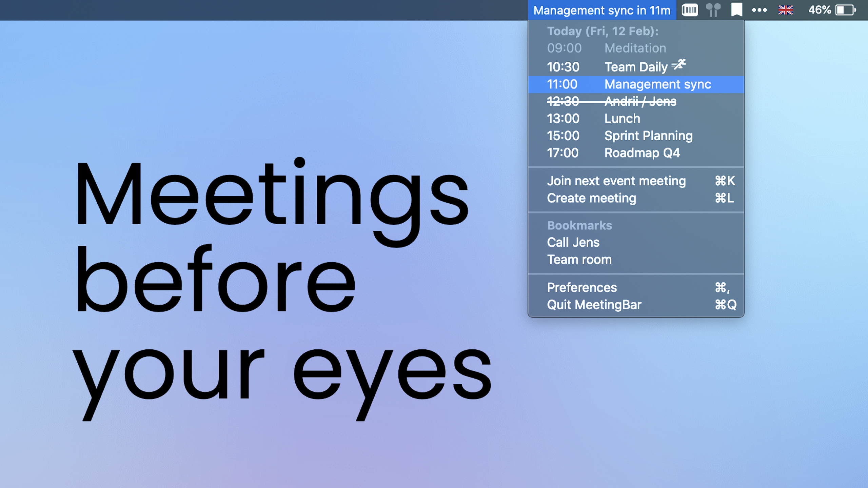Click the Call Jens bookmark link
The height and width of the screenshot is (488, 868).
pyautogui.click(x=572, y=243)
